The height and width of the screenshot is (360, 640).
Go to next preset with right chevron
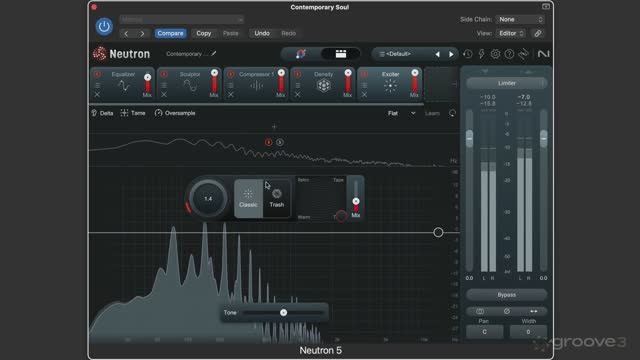click(142, 33)
